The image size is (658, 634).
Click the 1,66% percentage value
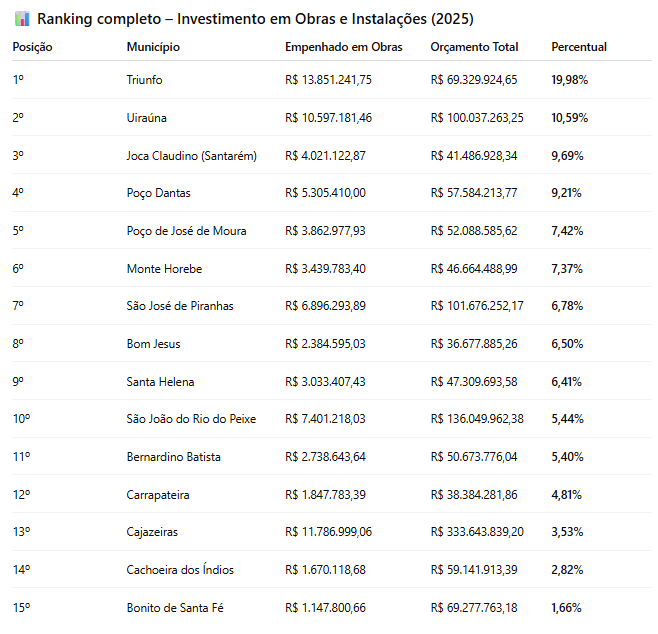(x=566, y=608)
